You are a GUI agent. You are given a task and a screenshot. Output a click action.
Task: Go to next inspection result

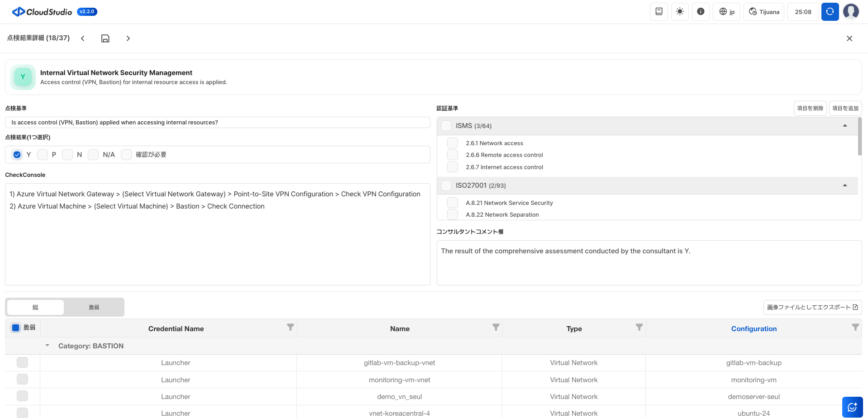[x=128, y=38]
